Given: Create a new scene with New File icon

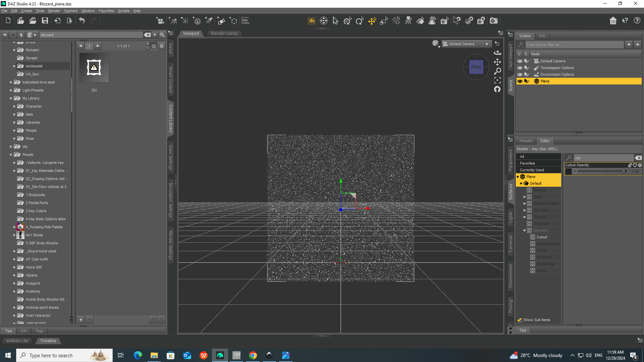Looking at the screenshot, I should click(8, 21).
